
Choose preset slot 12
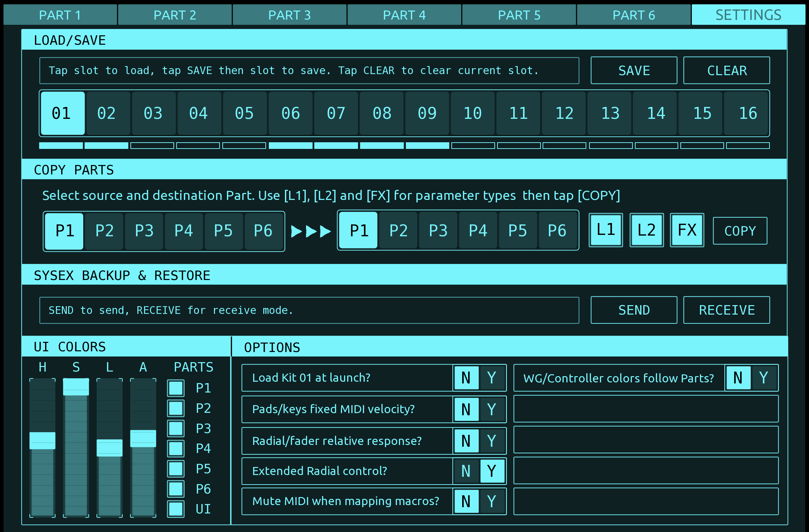[x=564, y=113]
